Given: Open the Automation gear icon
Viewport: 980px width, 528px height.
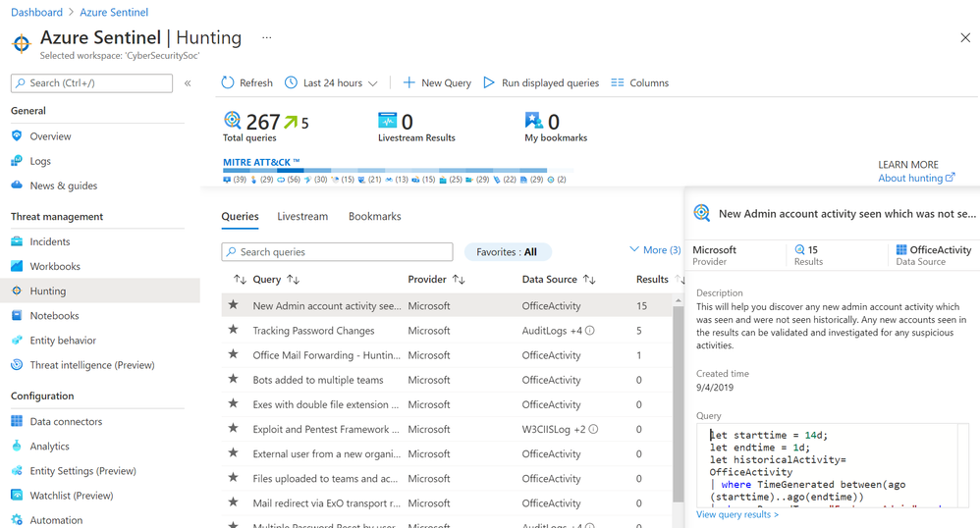Looking at the screenshot, I should 17,520.
